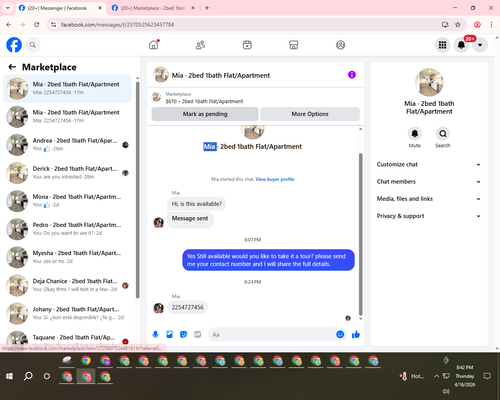This screenshot has width=500, height=400.
Task: Expand the Privacy & support section
Action: pyautogui.click(x=429, y=216)
